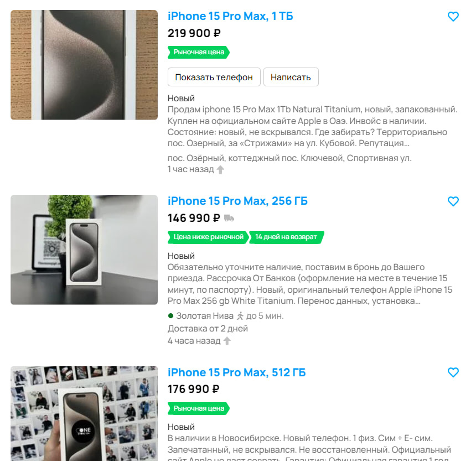This screenshot has width=476, height=461.
Task: Click the Показать телефон button
Action: click(214, 77)
